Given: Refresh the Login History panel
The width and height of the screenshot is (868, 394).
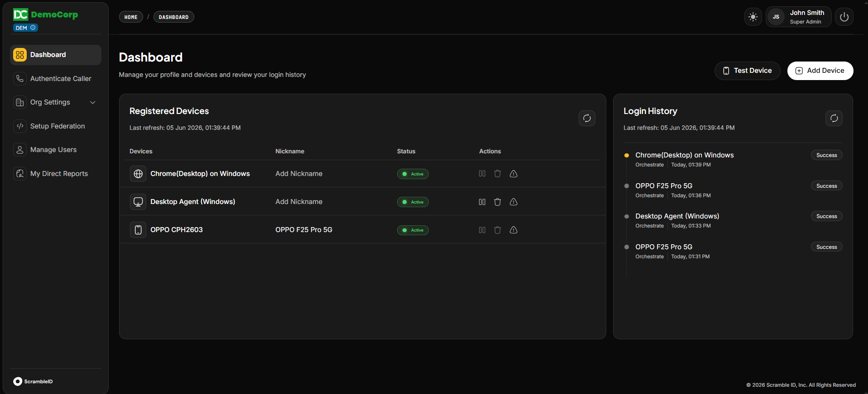Looking at the screenshot, I should pyautogui.click(x=834, y=118).
